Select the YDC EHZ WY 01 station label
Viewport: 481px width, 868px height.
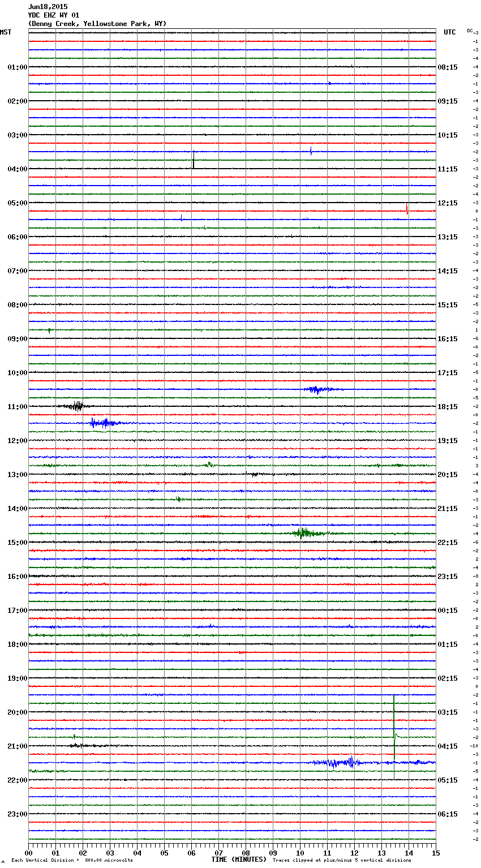coord(54,15)
